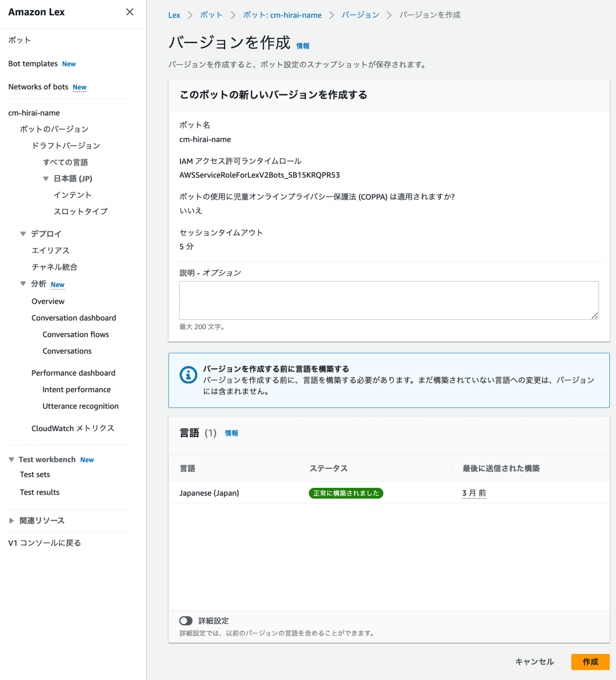Open Bot templates in the sidebar
Viewport: 616px width, 680px height.
click(x=33, y=64)
